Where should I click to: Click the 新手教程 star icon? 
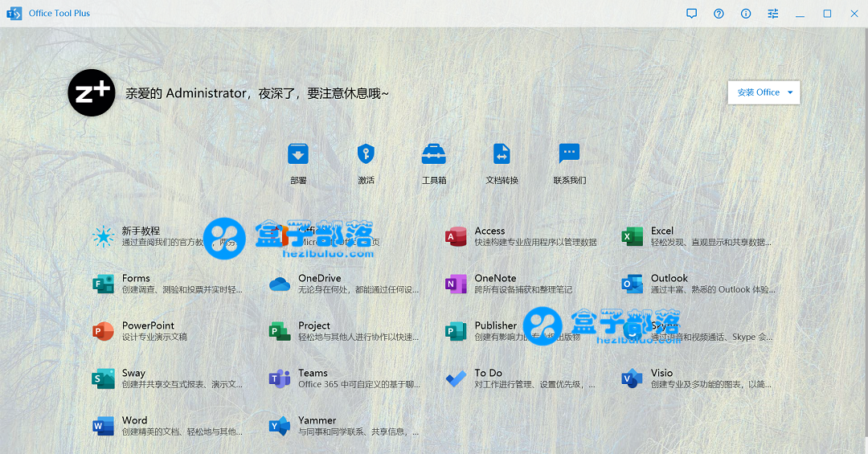(103, 237)
